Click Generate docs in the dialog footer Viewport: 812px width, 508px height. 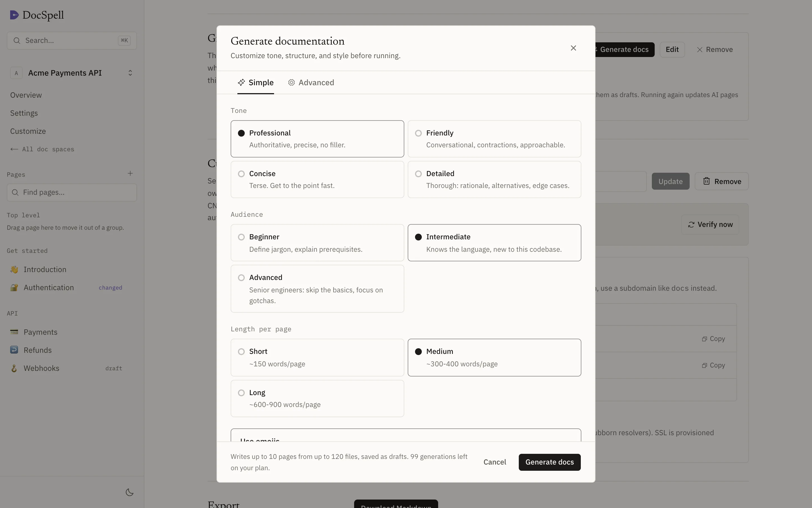[x=549, y=462]
